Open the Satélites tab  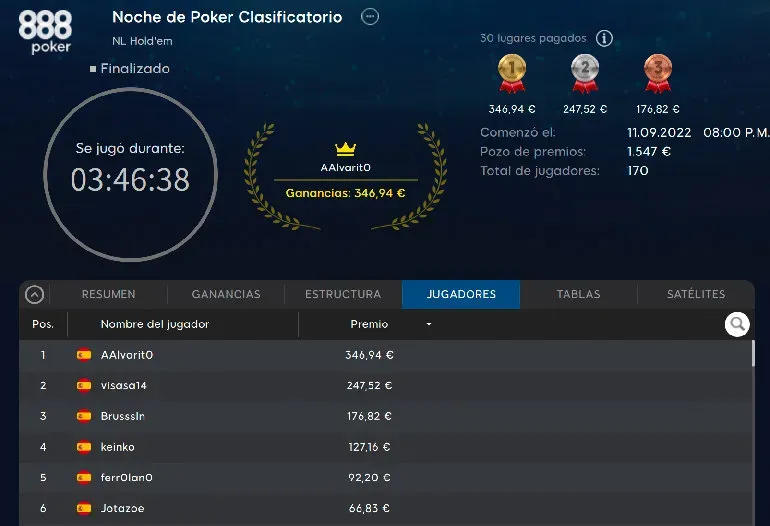(696, 294)
